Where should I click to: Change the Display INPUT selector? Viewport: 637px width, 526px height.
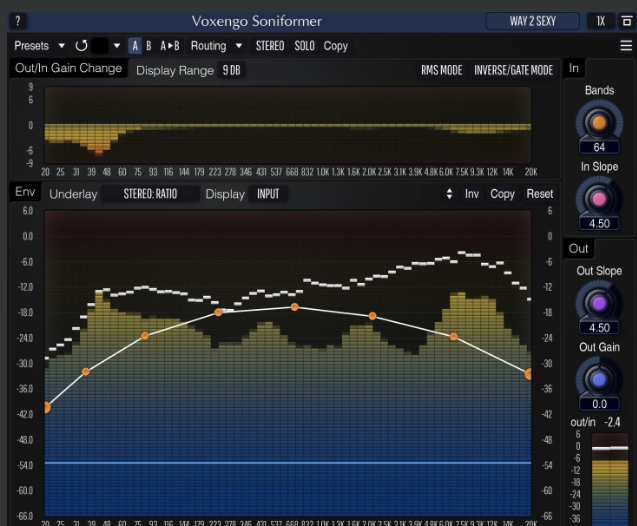click(x=268, y=194)
